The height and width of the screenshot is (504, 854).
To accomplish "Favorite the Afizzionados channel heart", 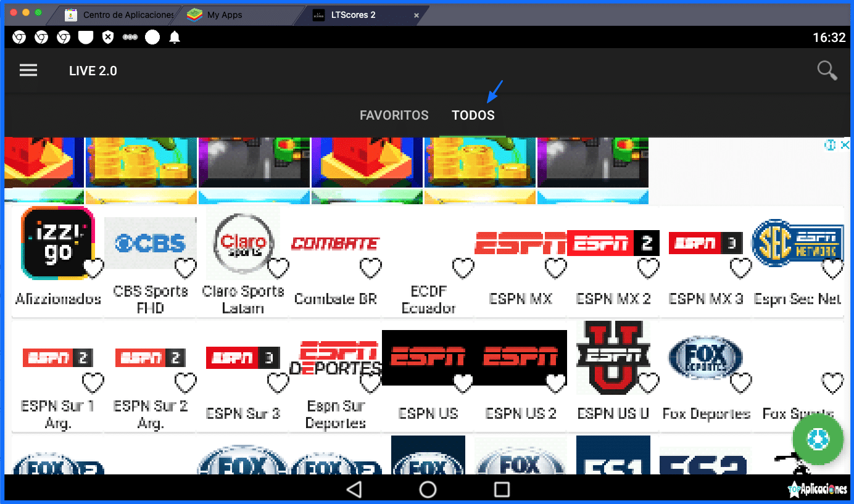I will pyautogui.click(x=93, y=268).
